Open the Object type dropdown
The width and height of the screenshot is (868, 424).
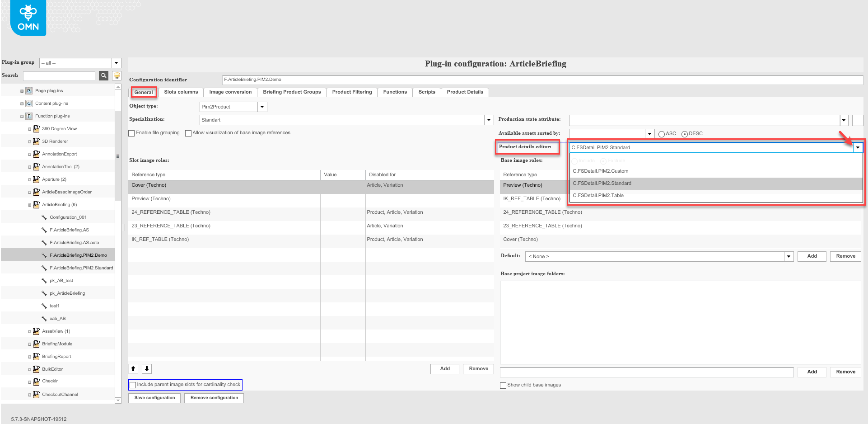(x=262, y=107)
